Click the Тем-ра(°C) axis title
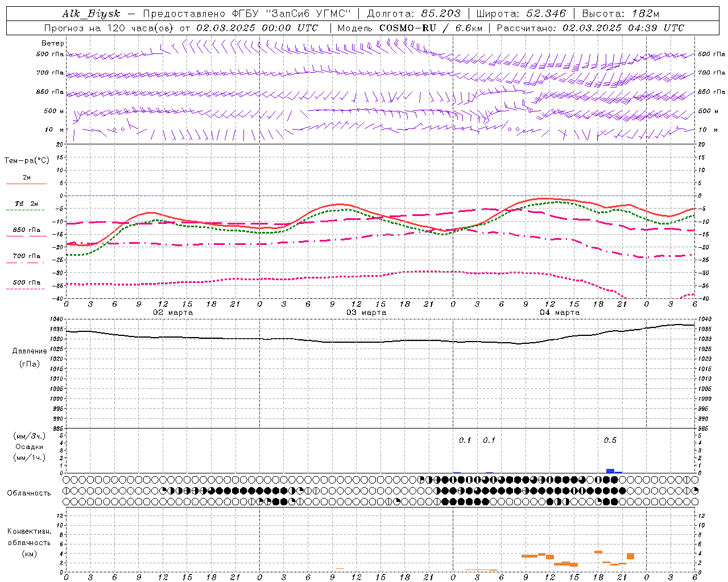The height and width of the screenshot is (582, 728). (27, 161)
